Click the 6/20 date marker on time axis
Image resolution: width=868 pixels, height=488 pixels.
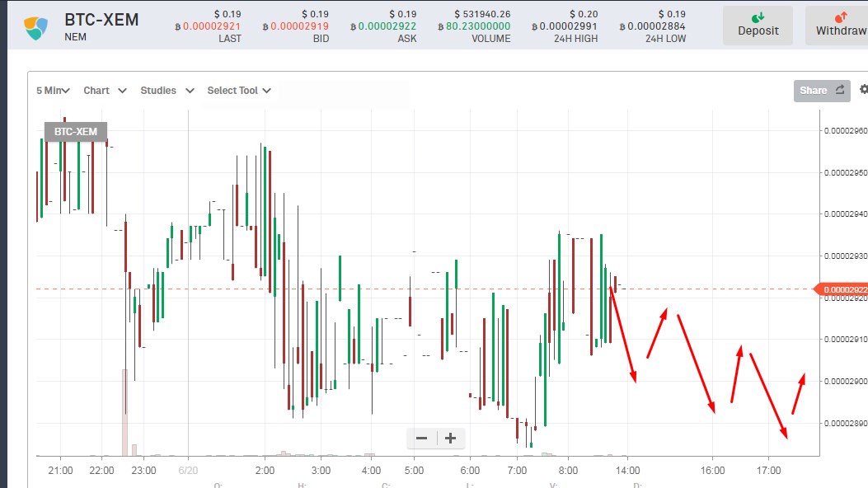[188, 471]
